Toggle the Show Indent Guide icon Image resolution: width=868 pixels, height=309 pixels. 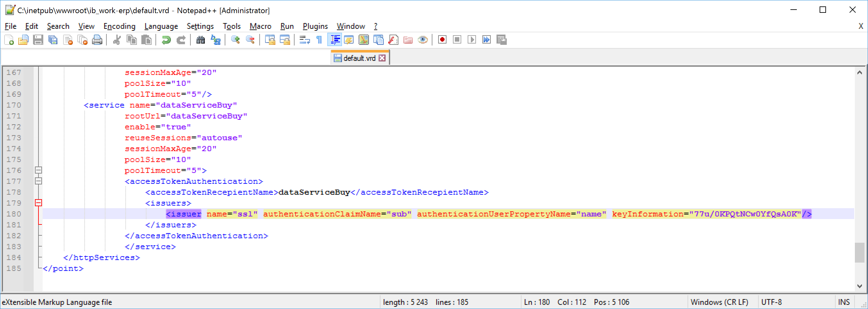(334, 40)
